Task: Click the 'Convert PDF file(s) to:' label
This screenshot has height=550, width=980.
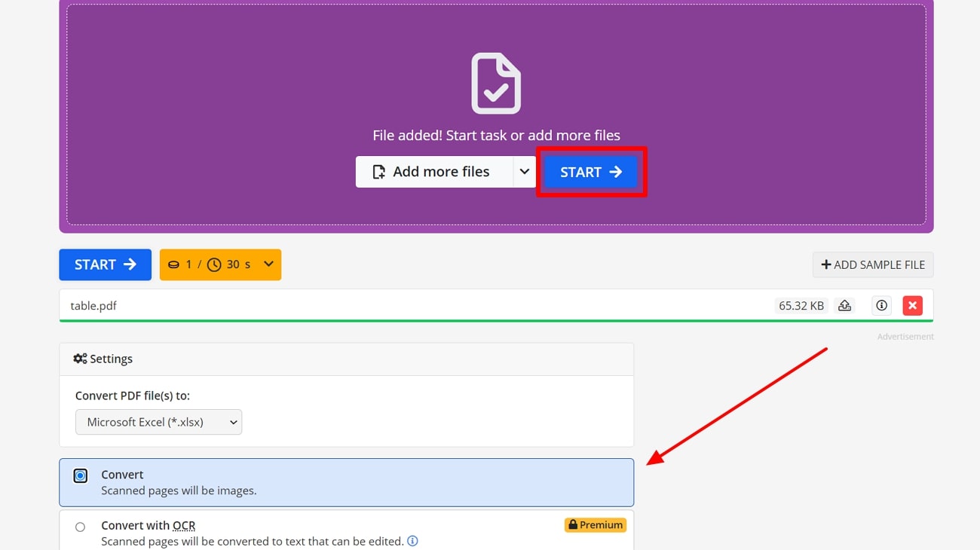Action: pyautogui.click(x=133, y=396)
